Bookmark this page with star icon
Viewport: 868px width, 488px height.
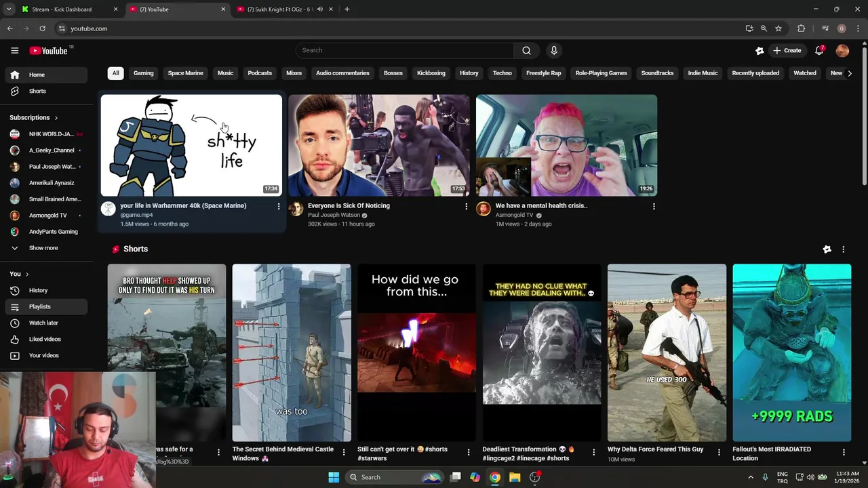778,28
